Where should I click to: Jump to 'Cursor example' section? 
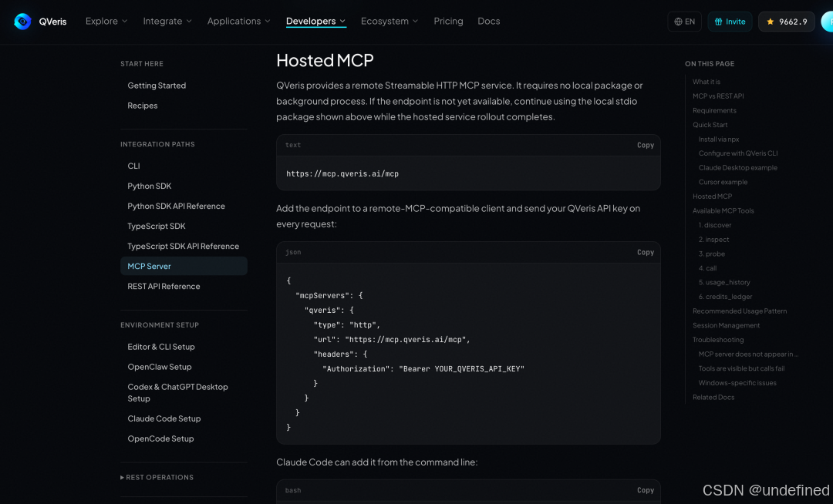point(723,182)
